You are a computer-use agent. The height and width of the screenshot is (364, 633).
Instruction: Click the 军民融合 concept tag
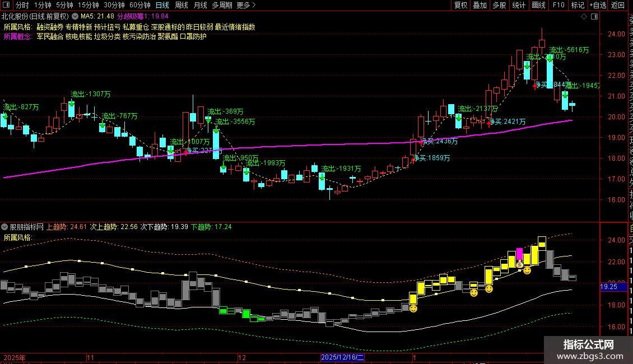point(50,36)
